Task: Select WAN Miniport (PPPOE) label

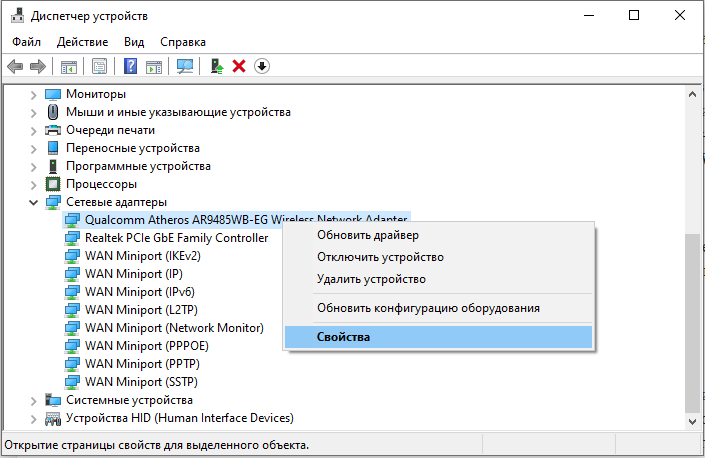Action: (x=147, y=346)
